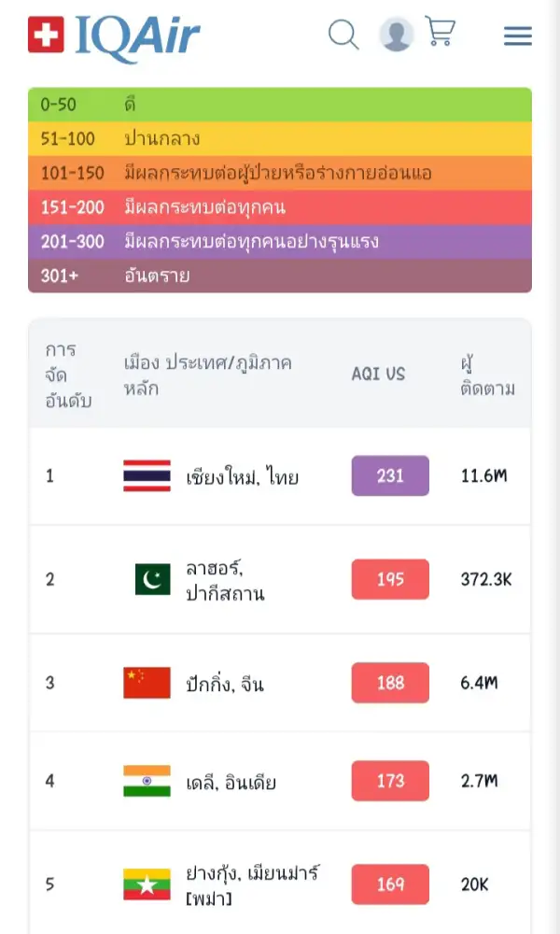Open the เชียงใหม่, ไทย city link

pos(242,477)
